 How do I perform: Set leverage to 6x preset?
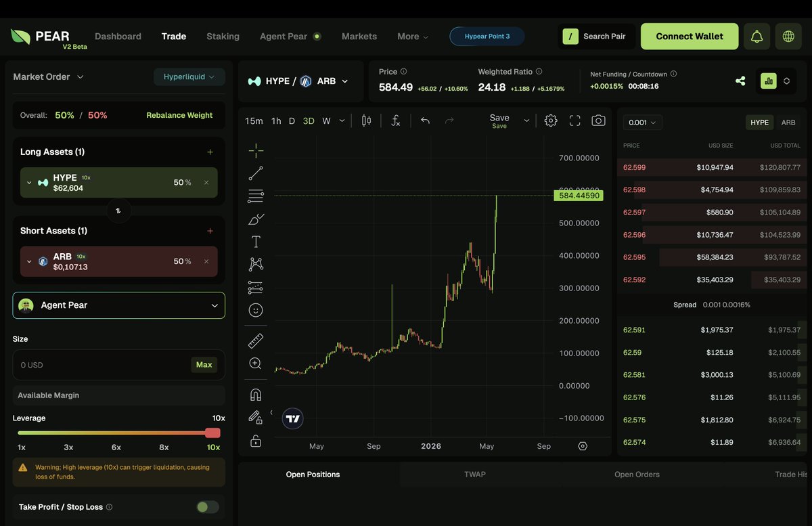[x=116, y=447]
